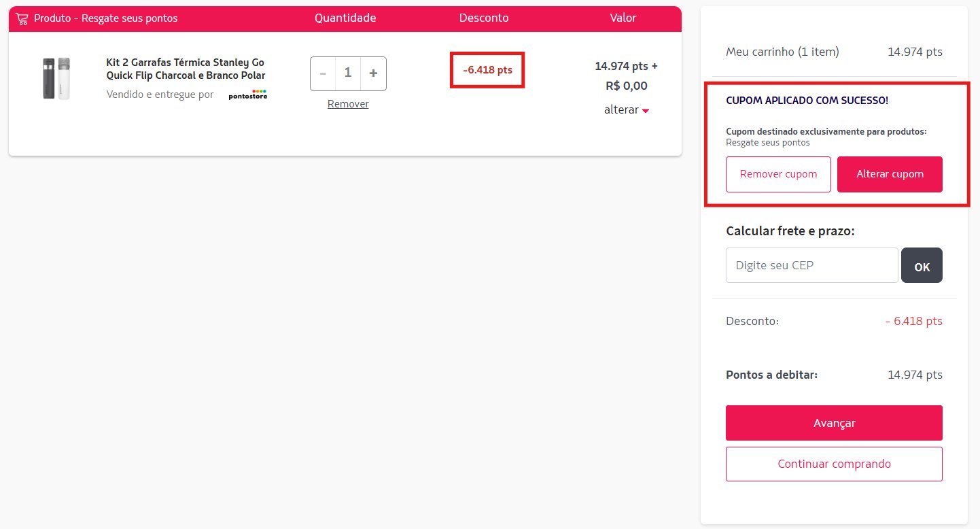This screenshot has height=529, width=980.
Task: Open the Stanley bottles product thumbnail
Action: pyautogui.click(x=56, y=79)
